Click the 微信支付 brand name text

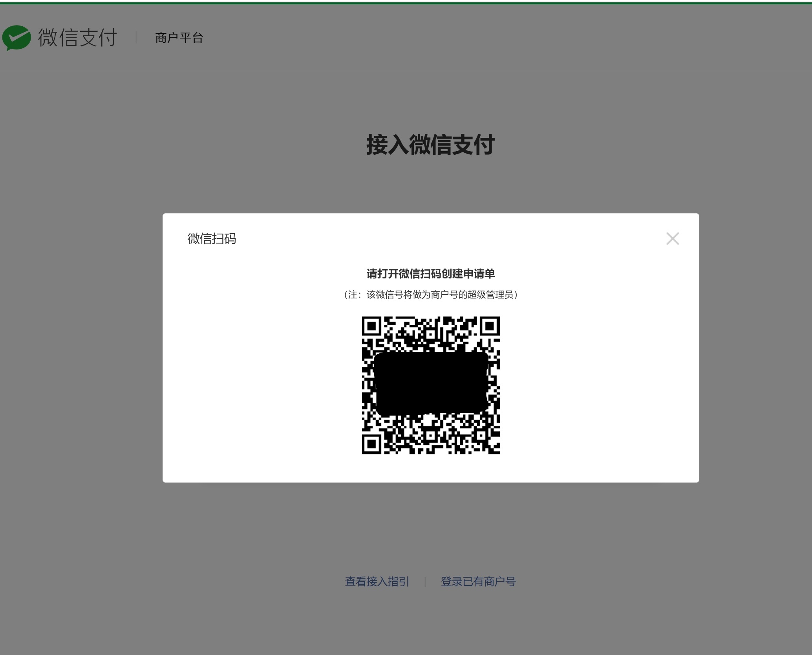click(77, 38)
